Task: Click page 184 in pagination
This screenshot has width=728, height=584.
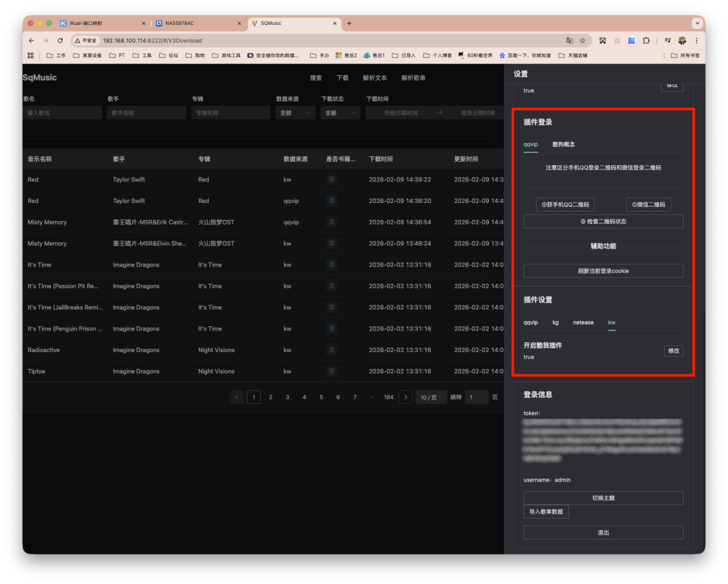Action: click(x=388, y=397)
